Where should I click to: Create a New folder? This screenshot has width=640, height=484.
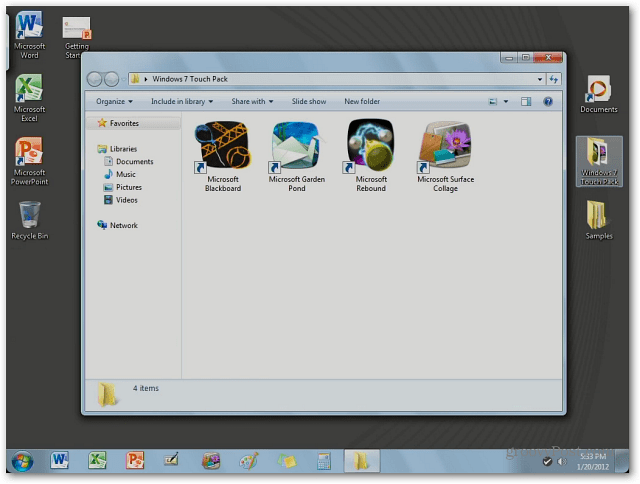[x=362, y=102]
